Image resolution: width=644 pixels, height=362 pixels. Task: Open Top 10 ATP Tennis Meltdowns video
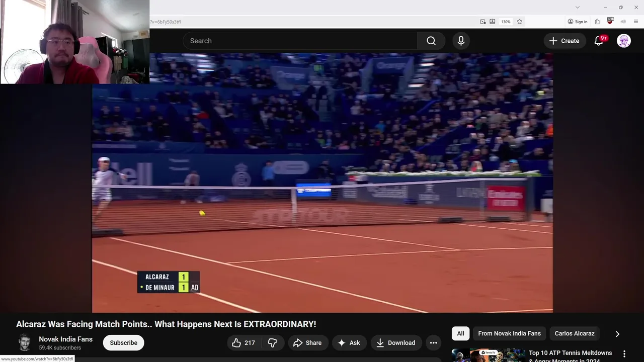(x=570, y=356)
